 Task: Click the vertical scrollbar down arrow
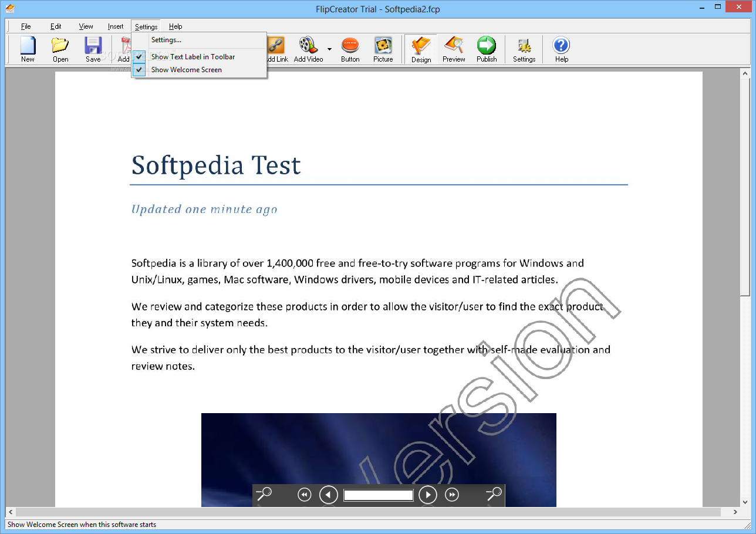[x=745, y=502]
